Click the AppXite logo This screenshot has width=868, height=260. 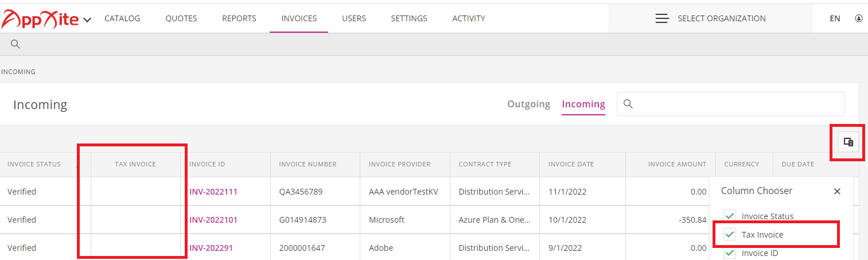[40, 20]
